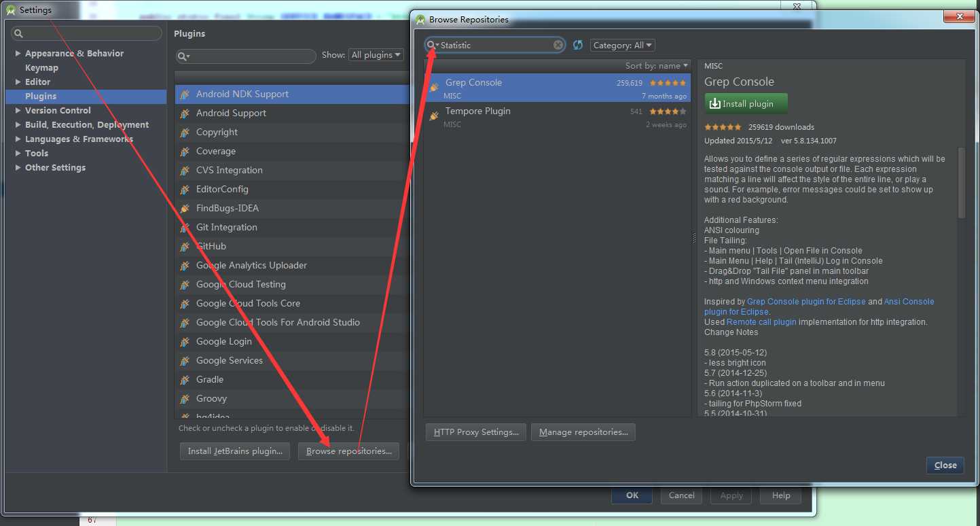Image resolution: width=980 pixels, height=526 pixels.
Task: Click the Grep Console plug icon in results
Action: (434, 88)
